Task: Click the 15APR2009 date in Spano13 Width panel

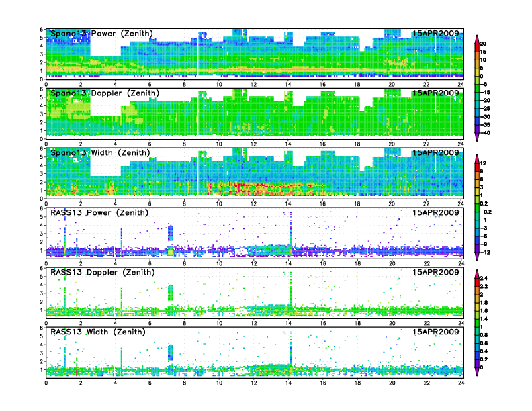Action: 436,152
